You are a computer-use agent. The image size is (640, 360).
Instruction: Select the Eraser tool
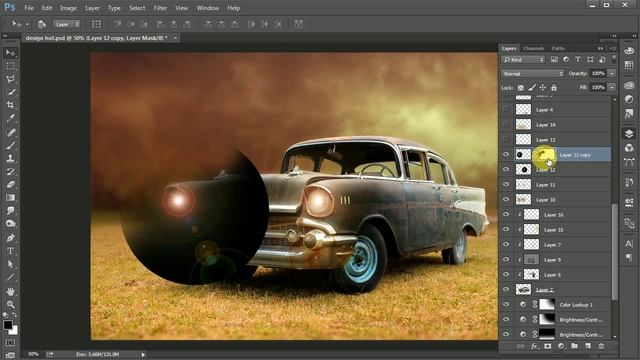tap(10, 184)
